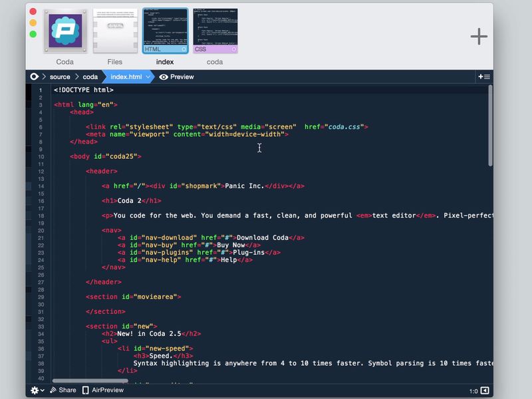
Task: Click the <!DOCTYPE html> line
Action: (x=84, y=90)
